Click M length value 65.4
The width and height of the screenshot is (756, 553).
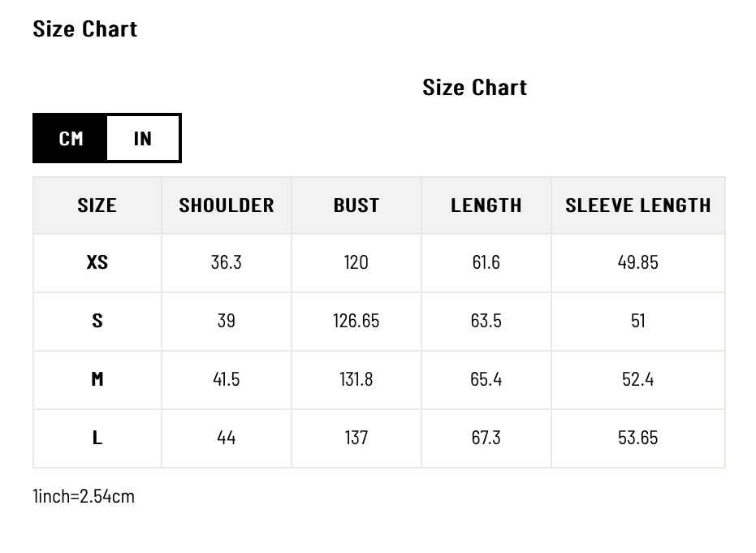(486, 379)
